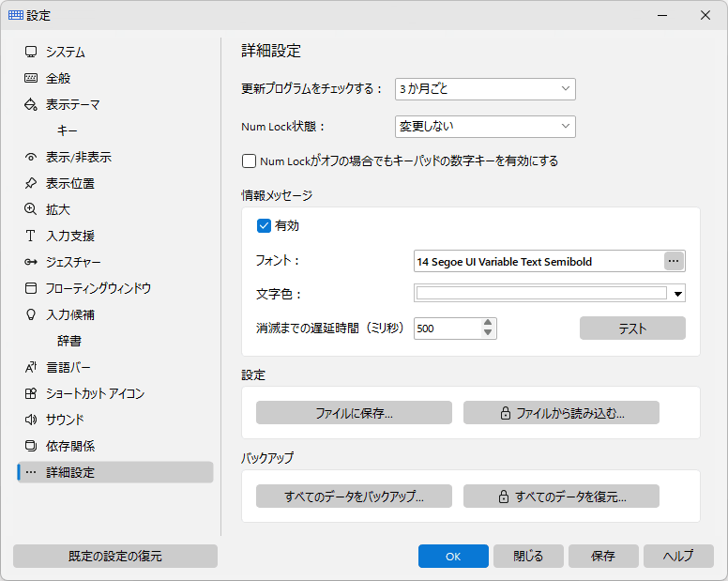Viewport: 728px width, 581px height.
Task: Select 表示テーマ in the sidebar
Action: pyautogui.click(x=115, y=104)
